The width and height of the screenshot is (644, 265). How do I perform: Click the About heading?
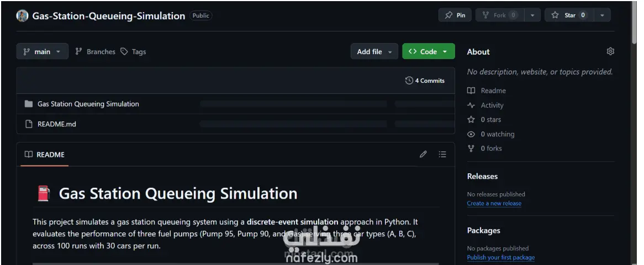(478, 52)
